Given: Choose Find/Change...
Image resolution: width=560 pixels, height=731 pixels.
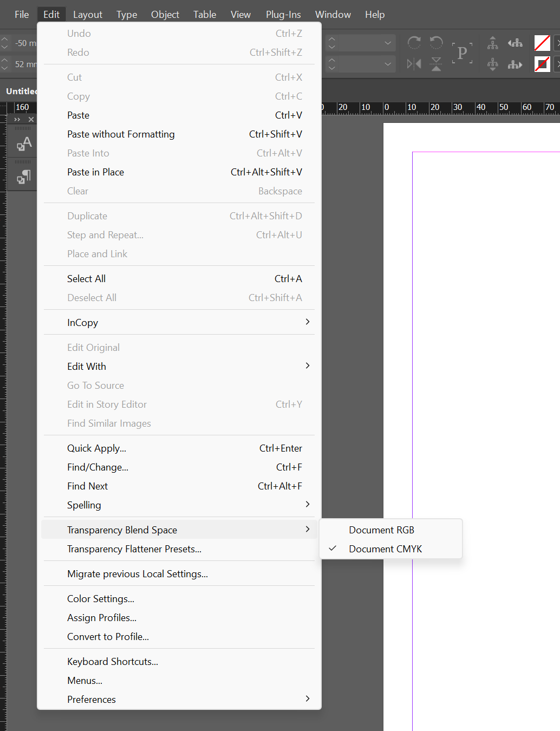Looking at the screenshot, I should coord(179,467).
